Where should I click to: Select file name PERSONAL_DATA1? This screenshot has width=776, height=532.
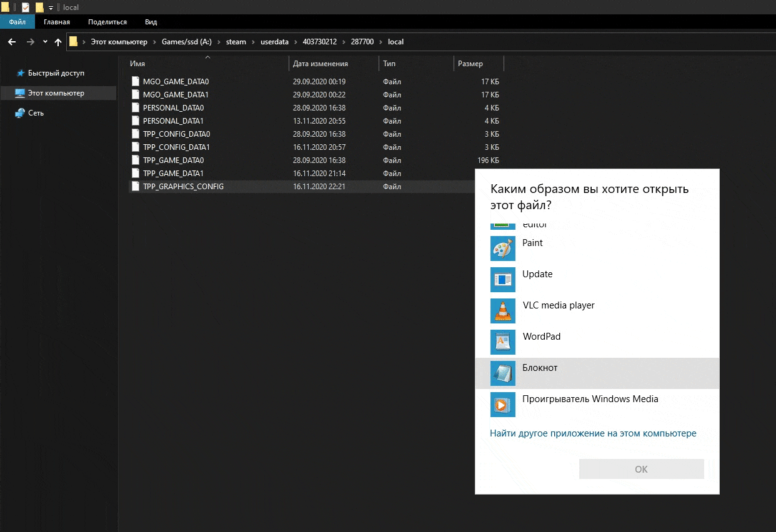[173, 121]
